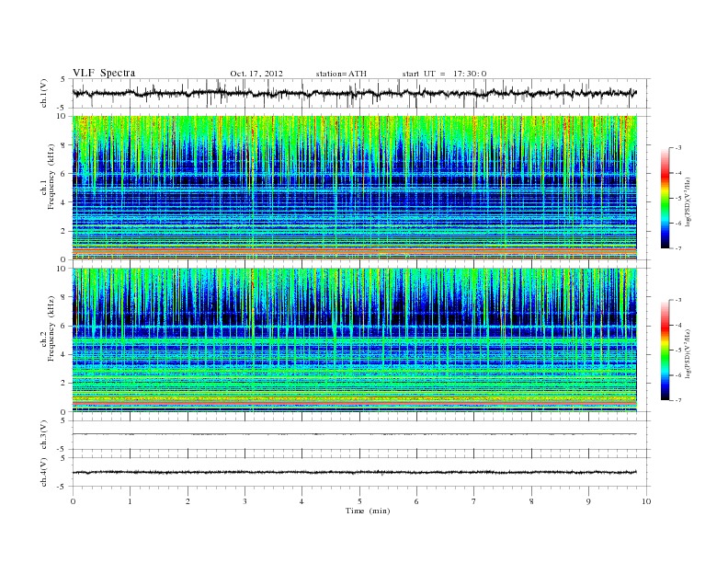This screenshot has width=728, height=563.
Task: Click time axis tick label "6"
Action: pos(416,501)
